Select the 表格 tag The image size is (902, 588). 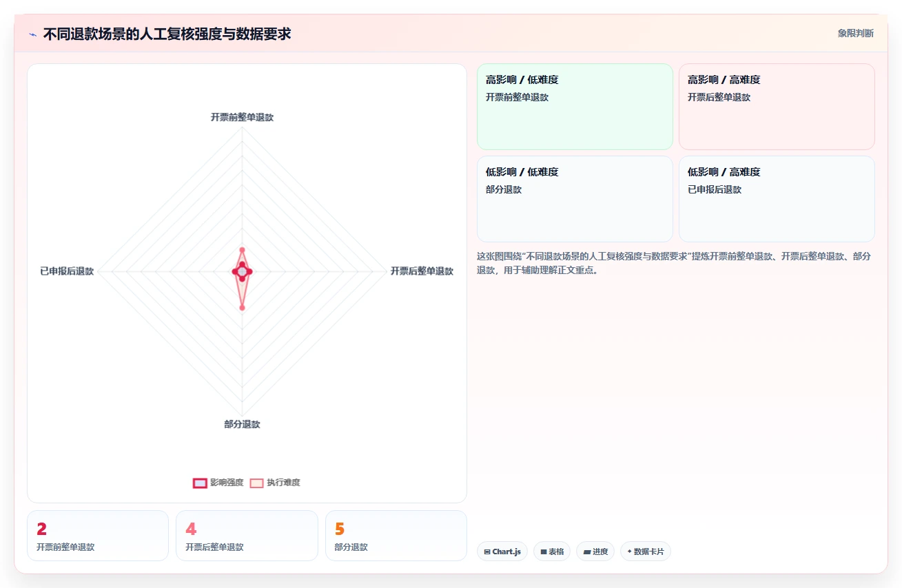coord(552,552)
